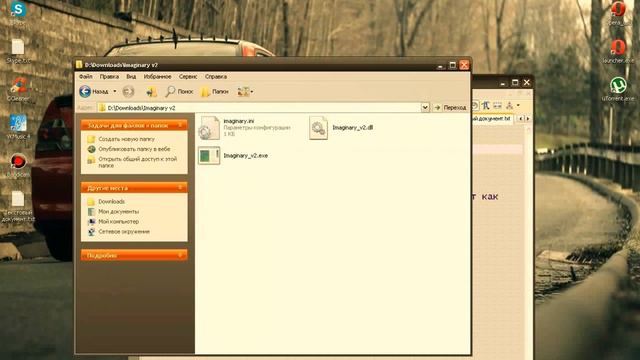This screenshot has width=640, height=360.
Task: Open the Справка menu
Action: click(216, 76)
